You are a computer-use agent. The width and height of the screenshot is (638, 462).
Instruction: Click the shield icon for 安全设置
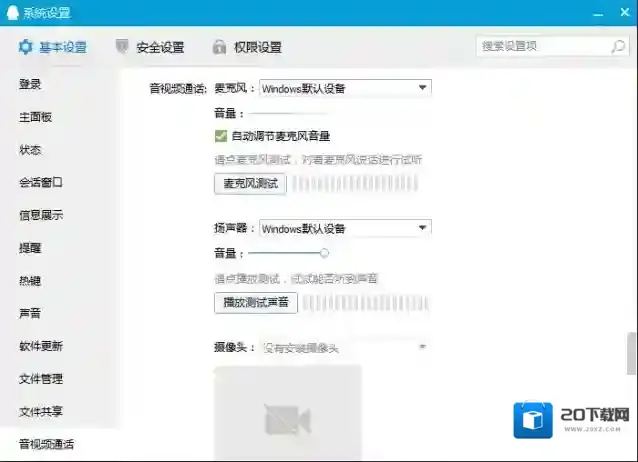(x=122, y=47)
